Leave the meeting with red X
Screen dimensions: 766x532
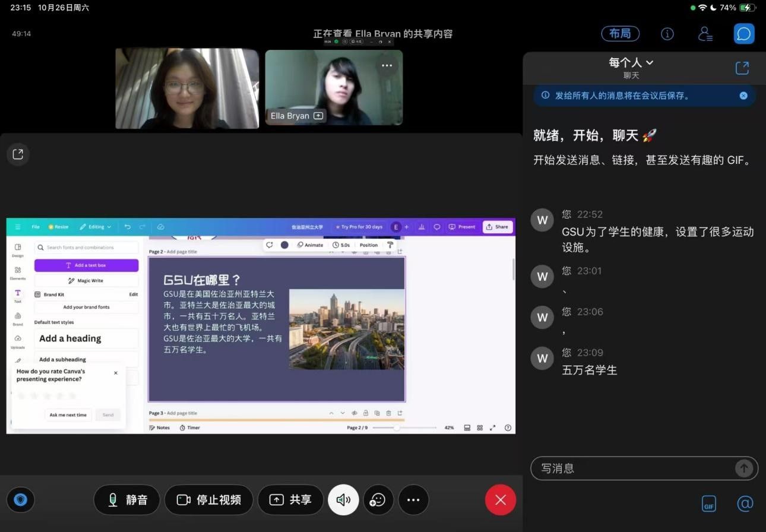[x=501, y=500]
